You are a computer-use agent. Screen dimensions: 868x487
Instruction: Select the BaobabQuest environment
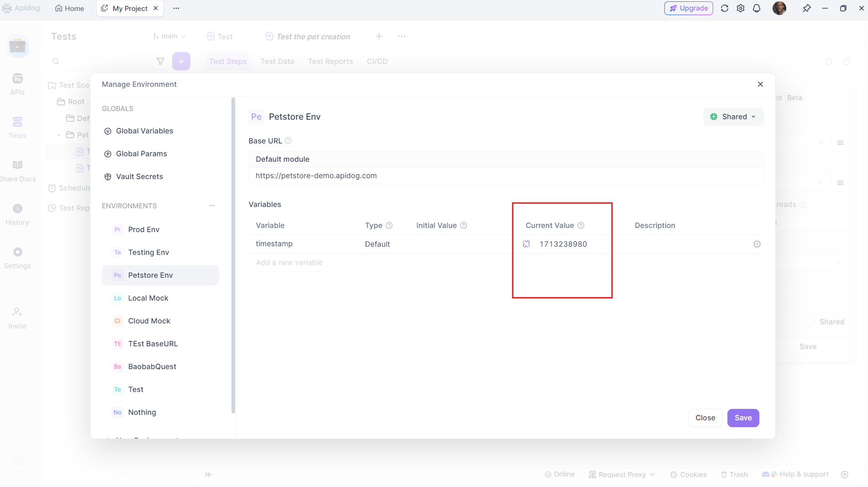[160, 366]
